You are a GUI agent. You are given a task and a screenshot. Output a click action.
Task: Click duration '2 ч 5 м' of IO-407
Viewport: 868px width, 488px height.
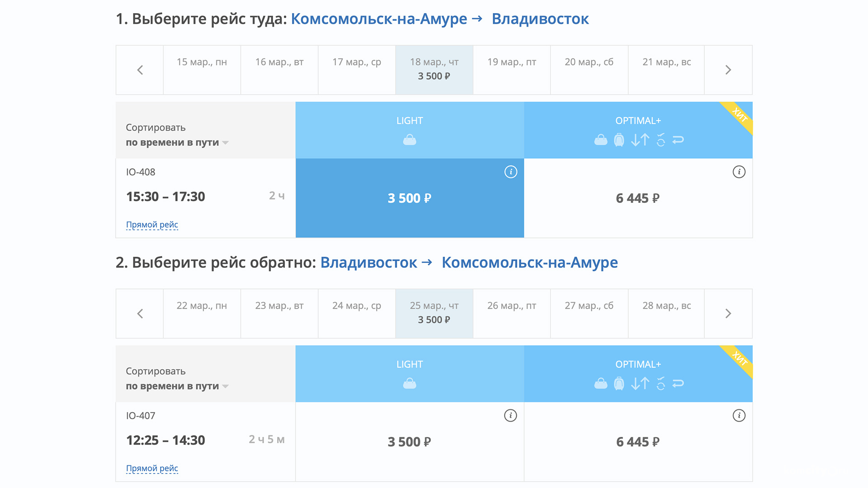(267, 439)
